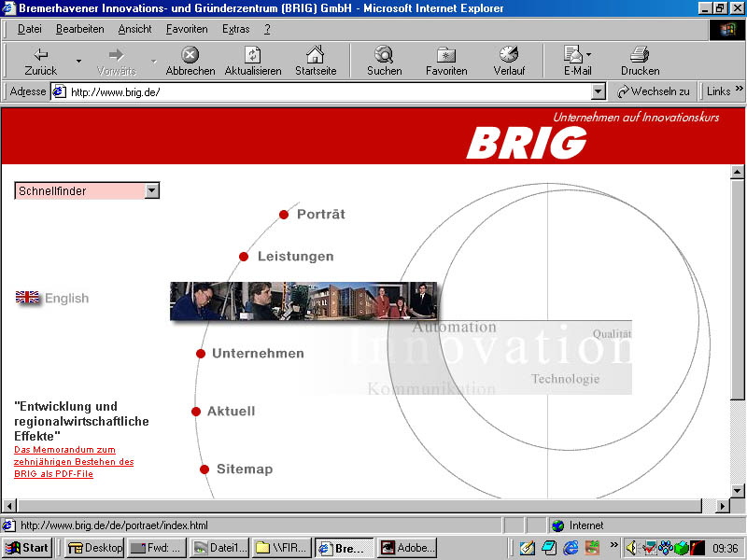Screen dimensions: 747x560
Task: Open the Sitemap navigation link
Action: [245, 469]
